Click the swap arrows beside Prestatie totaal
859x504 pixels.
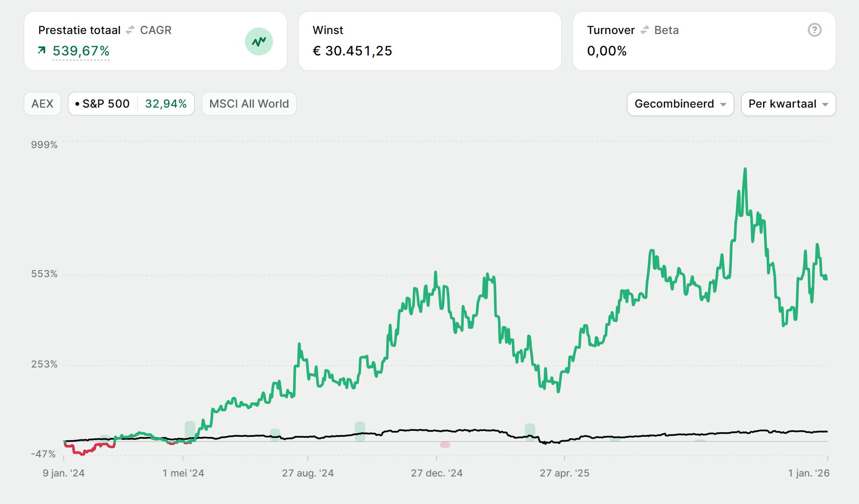coord(130,30)
